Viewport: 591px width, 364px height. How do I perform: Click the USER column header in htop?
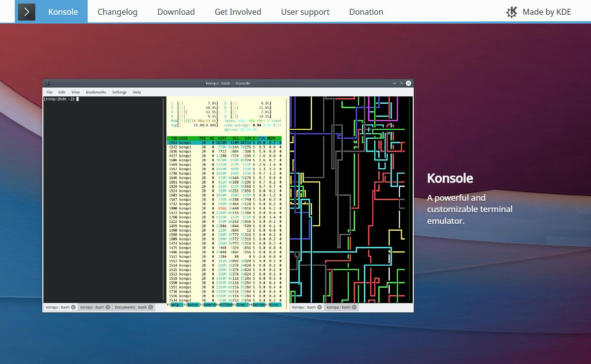pyautogui.click(x=183, y=138)
